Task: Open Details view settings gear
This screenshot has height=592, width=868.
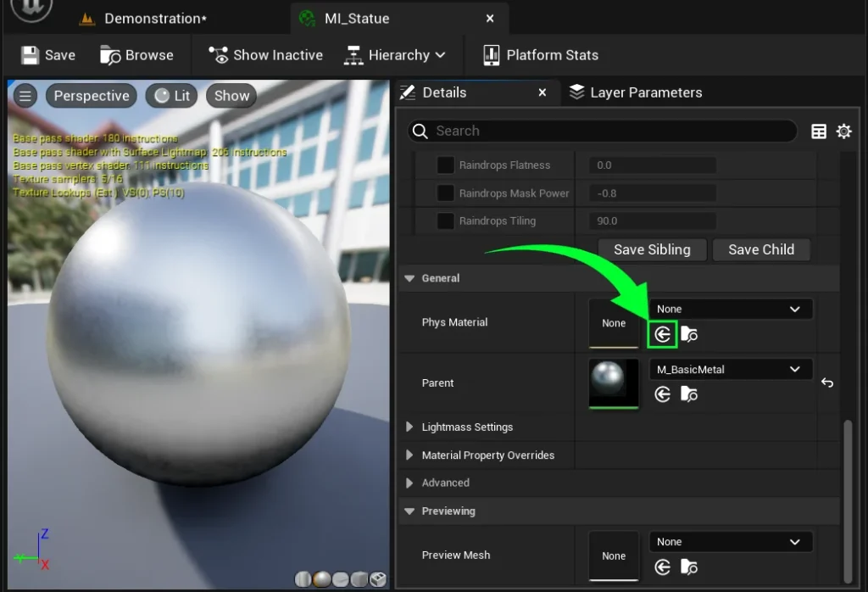Action: coord(843,131)
